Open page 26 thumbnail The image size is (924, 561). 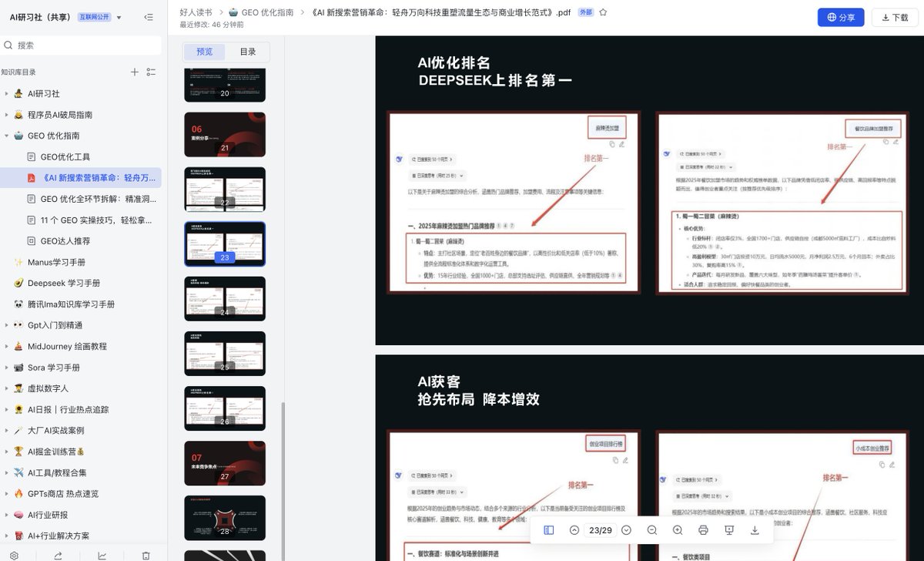(x=225, y=408)
